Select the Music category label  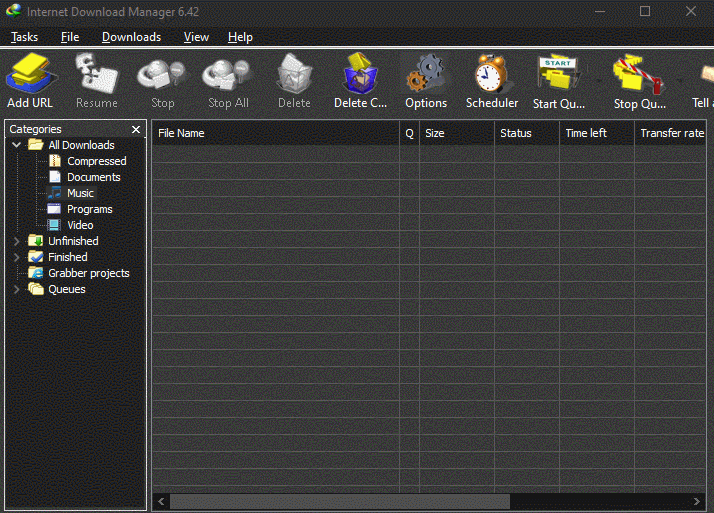pos(81,193)
